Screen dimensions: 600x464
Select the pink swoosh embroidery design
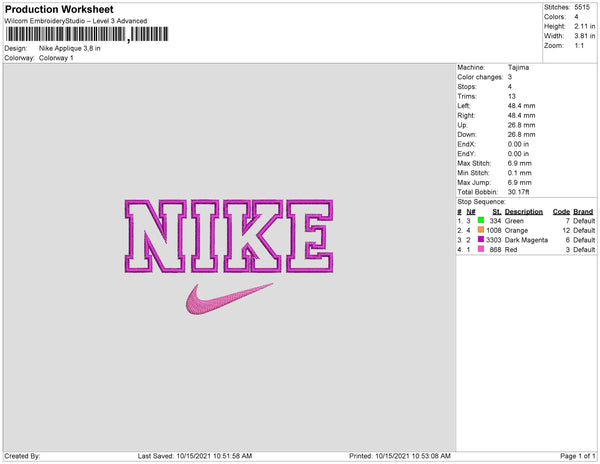[x=229, y=299]
